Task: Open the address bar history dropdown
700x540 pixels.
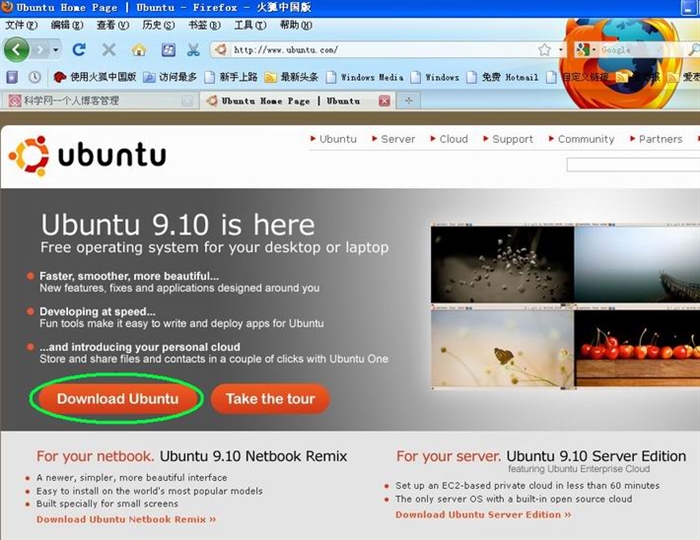Action: [x=560, y=50]
